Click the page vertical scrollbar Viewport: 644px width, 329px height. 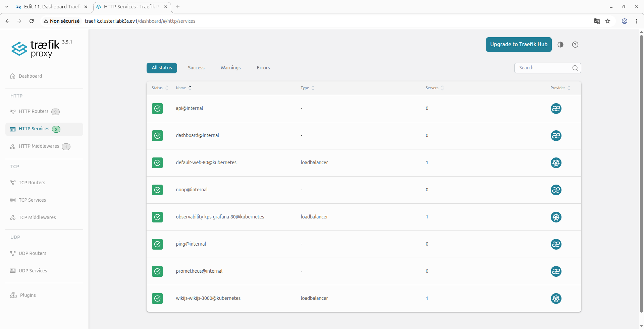point(641,174)
